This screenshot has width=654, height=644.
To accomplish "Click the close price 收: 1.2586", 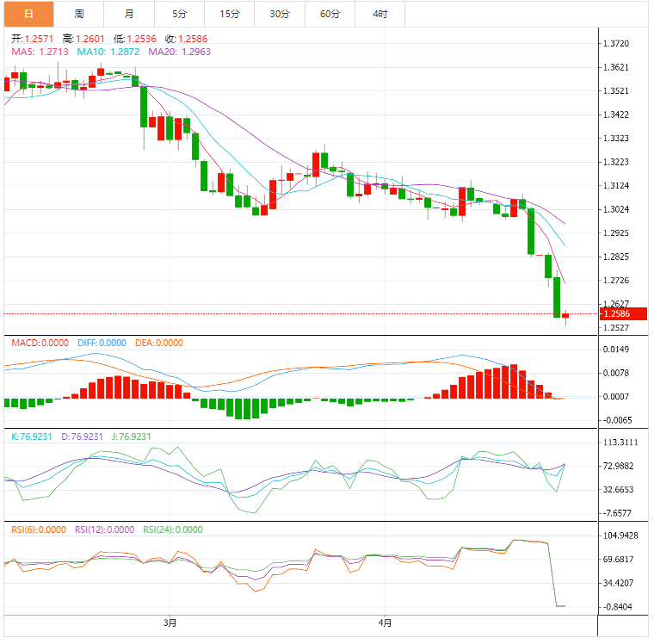I will (x=186, y=39).
